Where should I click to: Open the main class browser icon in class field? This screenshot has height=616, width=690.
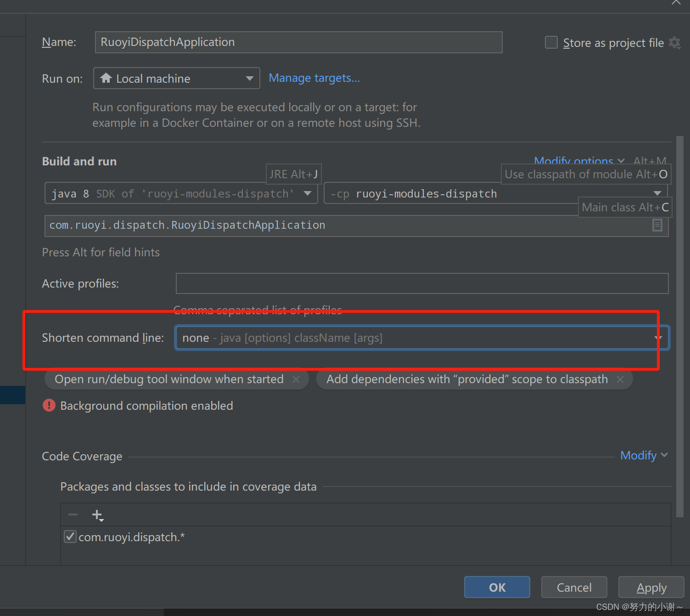(x=657, y=225)
